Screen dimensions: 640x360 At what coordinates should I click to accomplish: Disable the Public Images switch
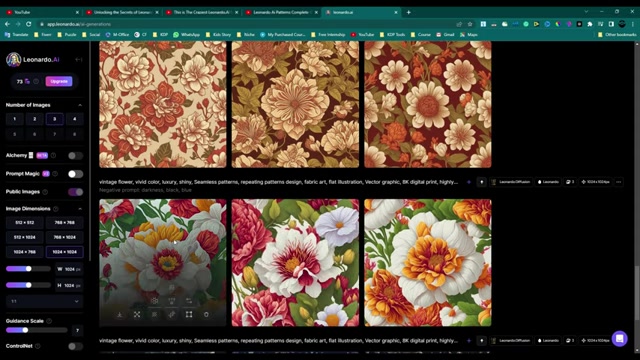pos(76,192)
